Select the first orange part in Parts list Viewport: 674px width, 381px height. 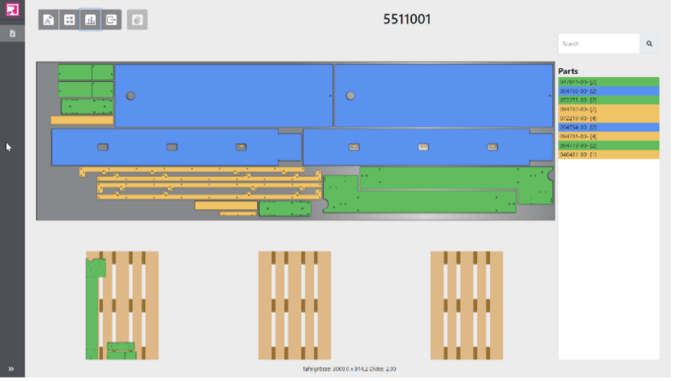[609, 109]
